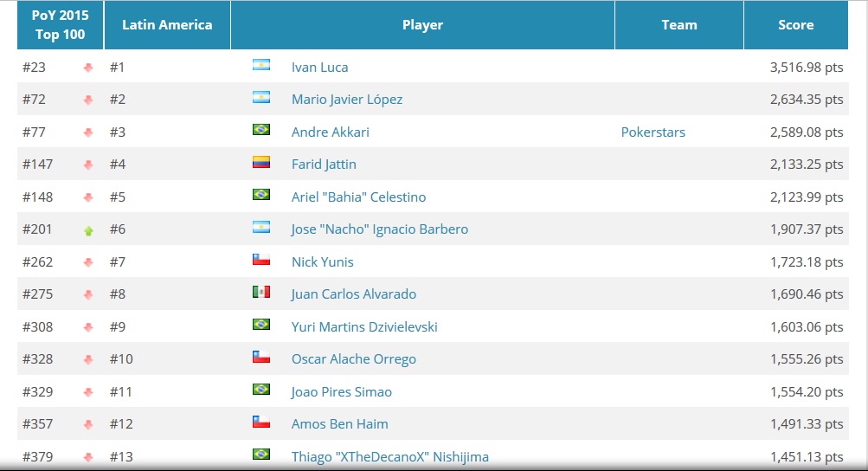Click the PoY 2015 Top 100 header
The height and width of the screenshot is (471, 868).
tap(60, 25)
